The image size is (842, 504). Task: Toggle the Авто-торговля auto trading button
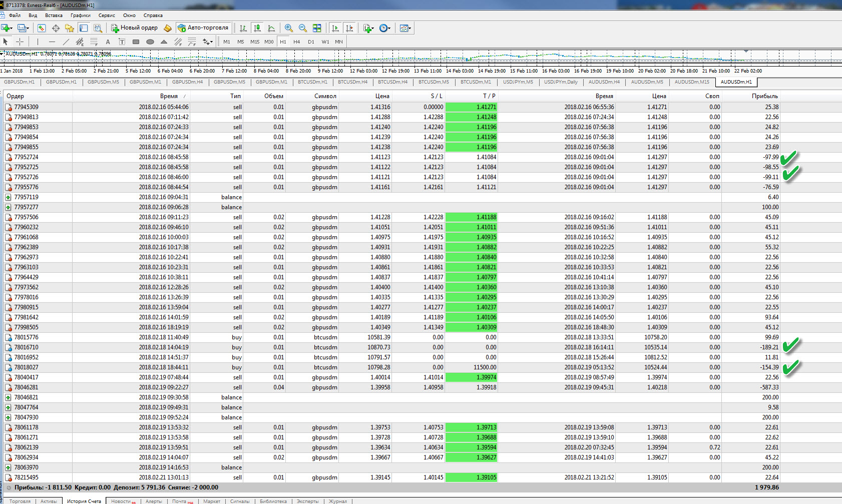(x=203, y=28)
